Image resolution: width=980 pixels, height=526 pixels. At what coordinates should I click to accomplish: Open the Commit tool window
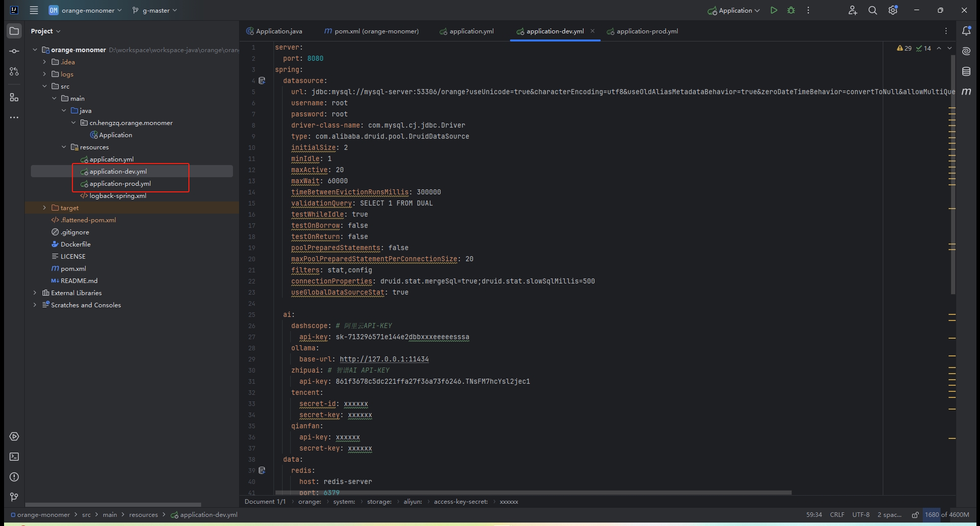coord(14,51)
